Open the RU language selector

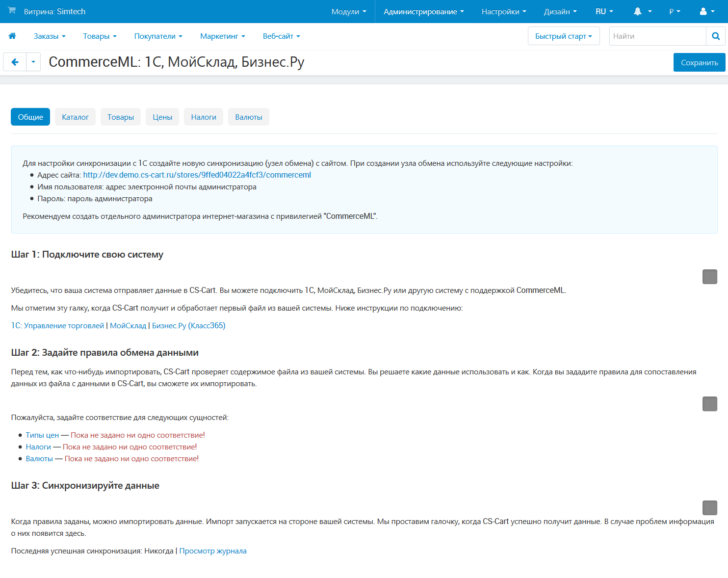[604, 11]
